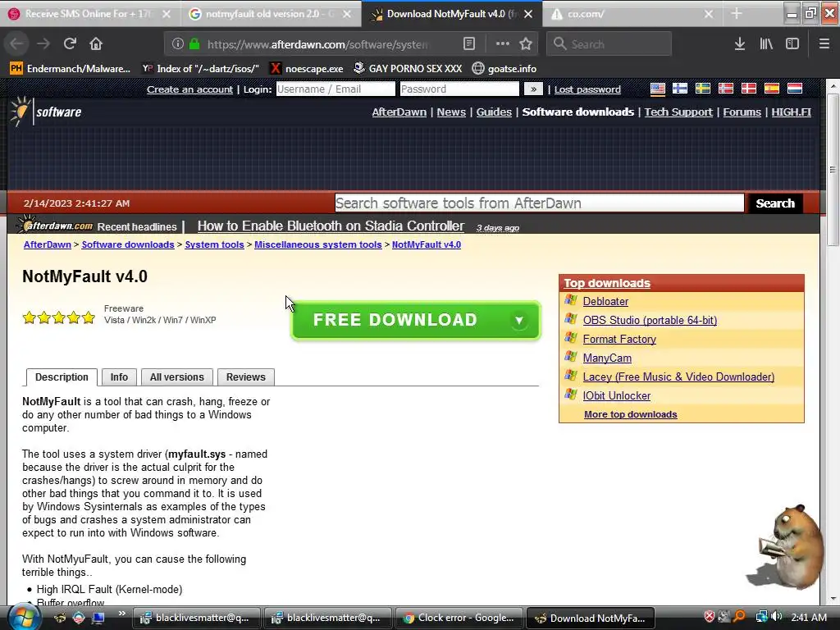Open More top downloads link

(631, 414)
